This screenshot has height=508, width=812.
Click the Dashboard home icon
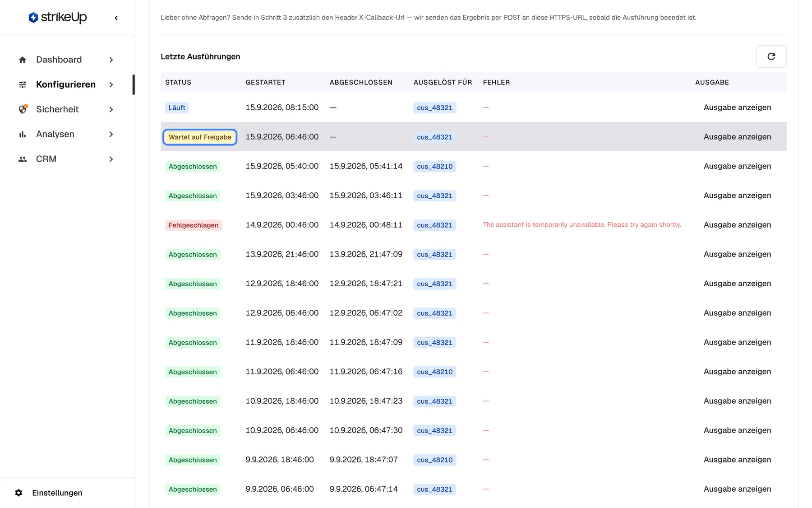point(23,60)
